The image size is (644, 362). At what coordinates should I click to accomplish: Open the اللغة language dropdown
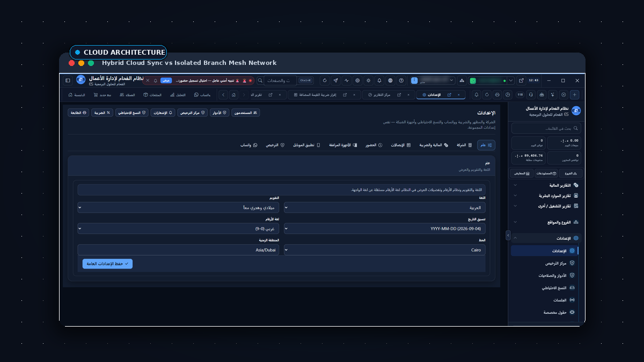385,207
